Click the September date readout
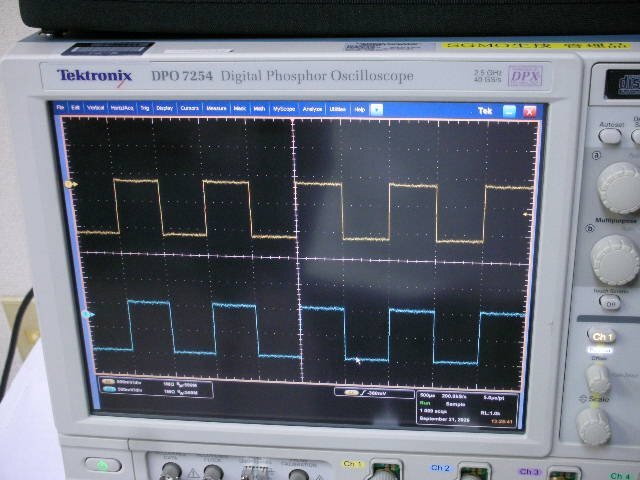This screenshot has width=640, height=480. pyautogui.click(x=445, y=420)
